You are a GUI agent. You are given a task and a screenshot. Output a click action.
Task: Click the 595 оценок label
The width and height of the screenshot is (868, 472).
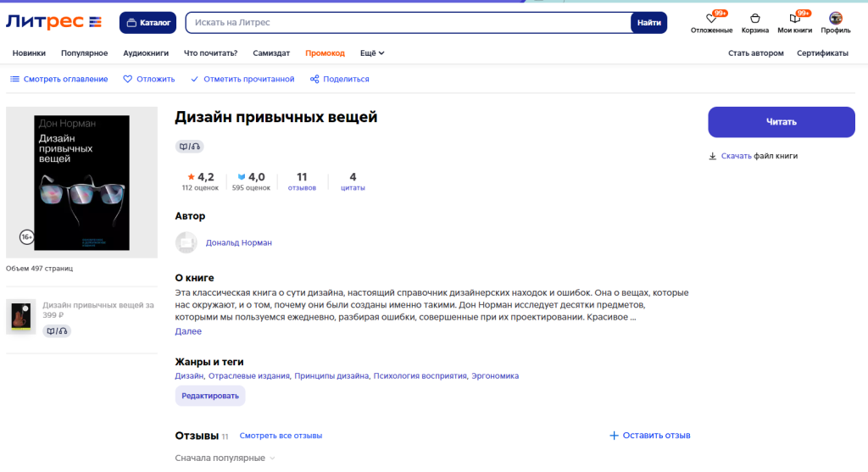coord(251,188)
